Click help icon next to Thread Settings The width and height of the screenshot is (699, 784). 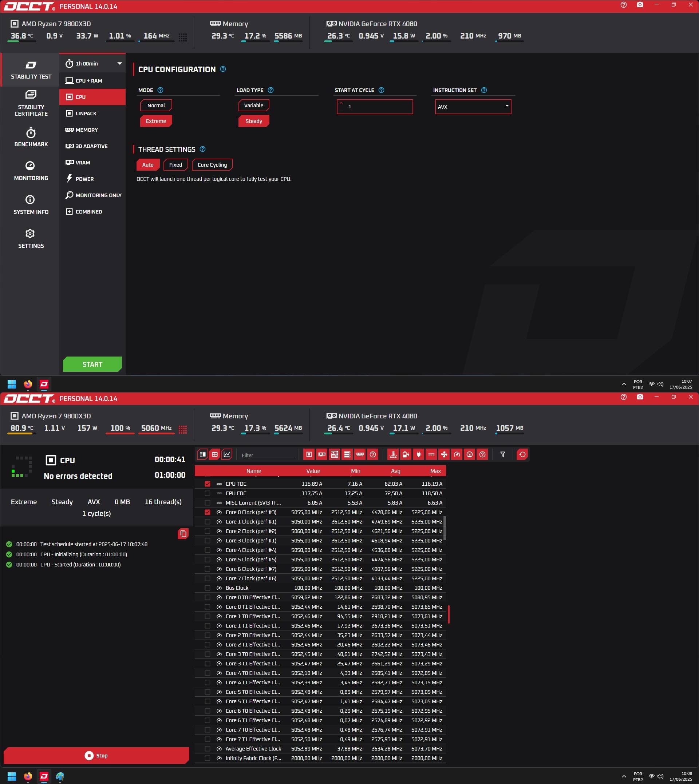point(203,149)
